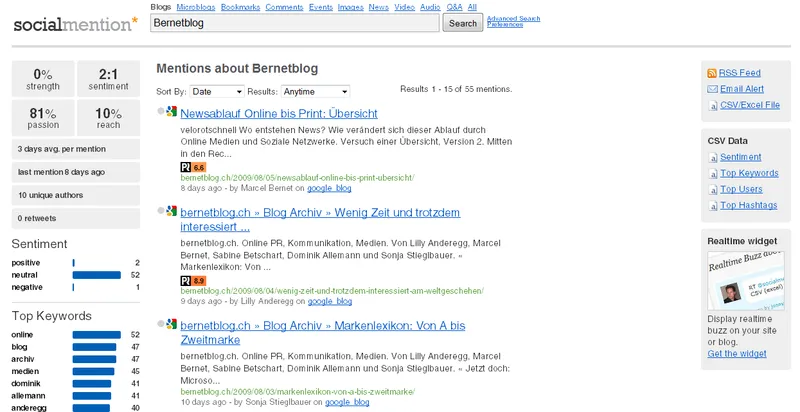Click the Search button
The image size is (800, 412).
463,23
